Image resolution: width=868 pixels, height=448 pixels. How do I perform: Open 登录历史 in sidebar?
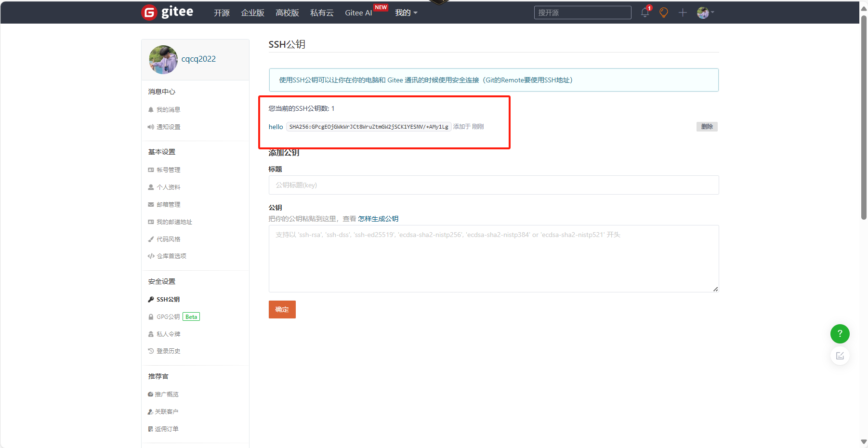[169, 351]
